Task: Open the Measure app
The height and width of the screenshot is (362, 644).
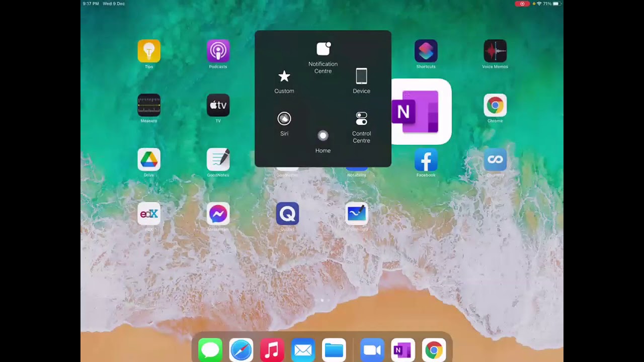Action: tap(149, 106)
